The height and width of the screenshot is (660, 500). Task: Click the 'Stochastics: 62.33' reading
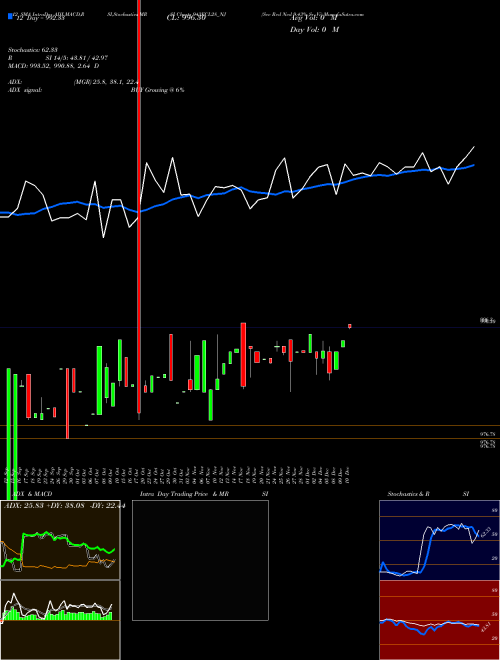[33, 50]
